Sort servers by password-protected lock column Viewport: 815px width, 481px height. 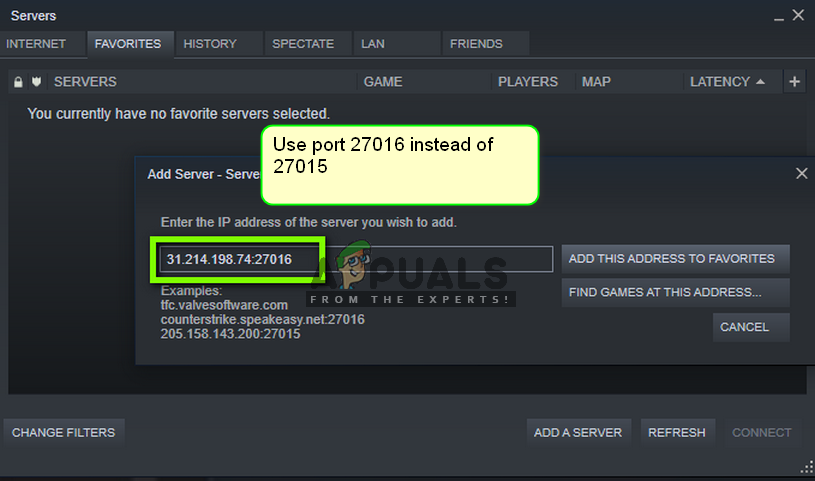click(x=18, y=82)
